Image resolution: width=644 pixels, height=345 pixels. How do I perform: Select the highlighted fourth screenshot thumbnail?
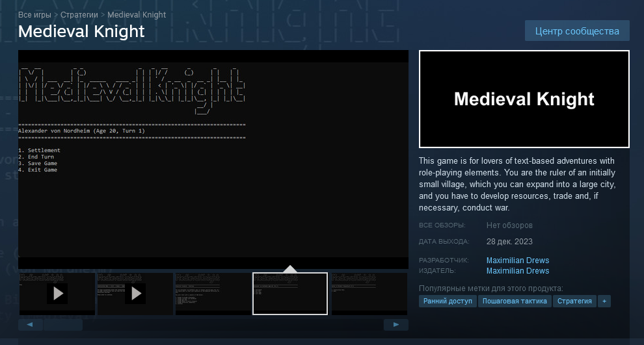click(x=290, y=294)
